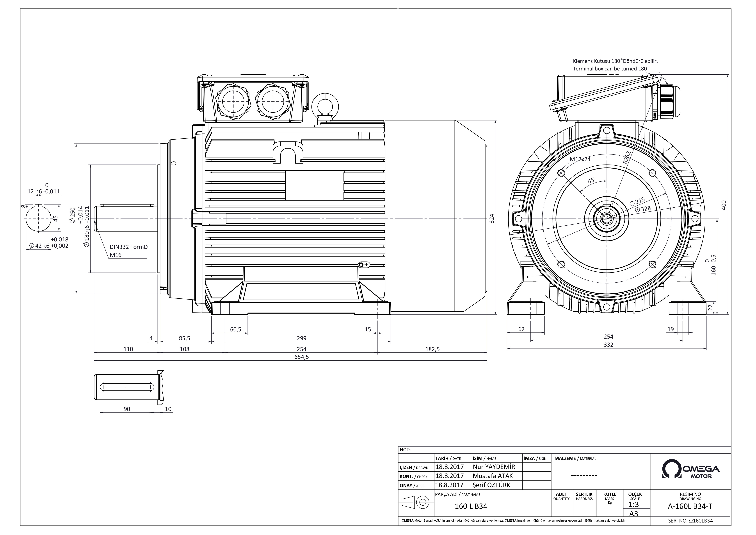Click the 299 foot length dimension

(301, 338)
